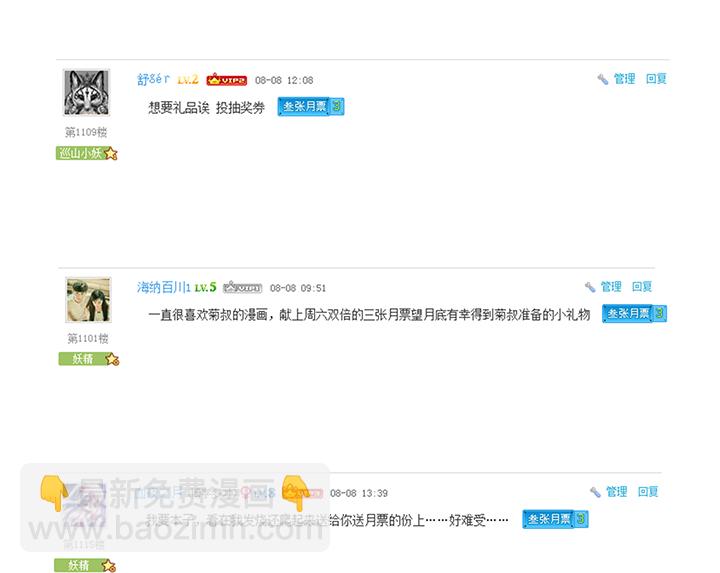The image size is (720, 573).
Task: Click wrench manage icon on floor 1109 comment
Action: [602, 79]
